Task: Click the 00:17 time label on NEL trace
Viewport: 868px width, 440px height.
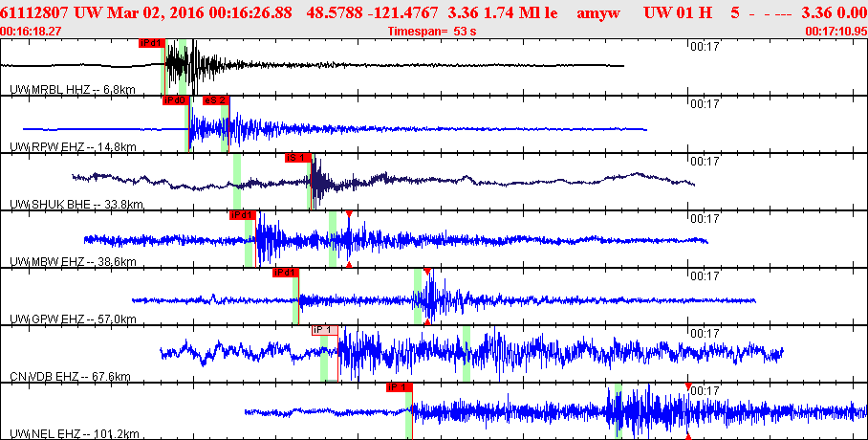Action: point(705,391)
